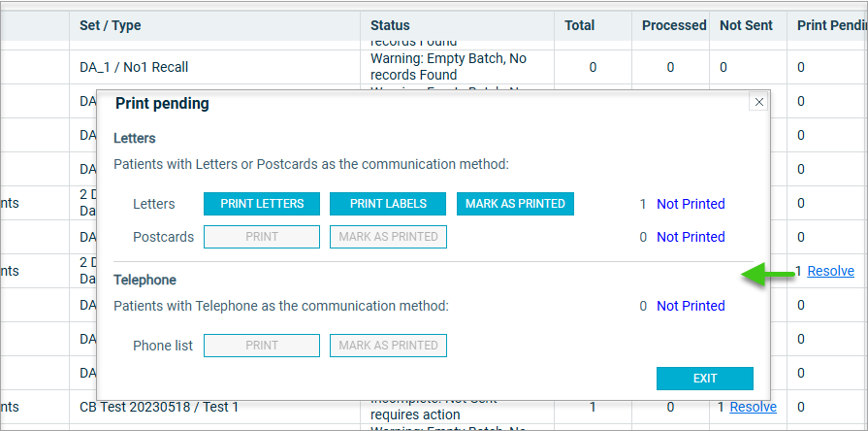Screen dimensions: 868x431
Task: Click the Postcards PRINT button
Action: tap(262, 237)
